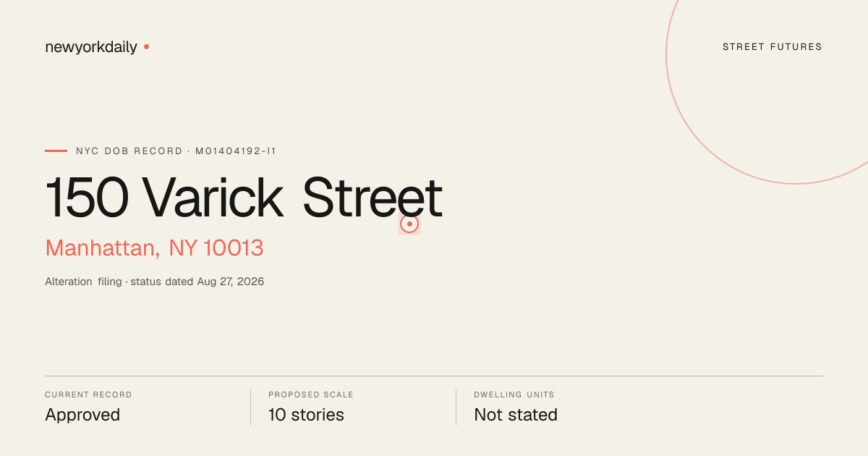Open the newyorkdaily logo

click(91, 47)
